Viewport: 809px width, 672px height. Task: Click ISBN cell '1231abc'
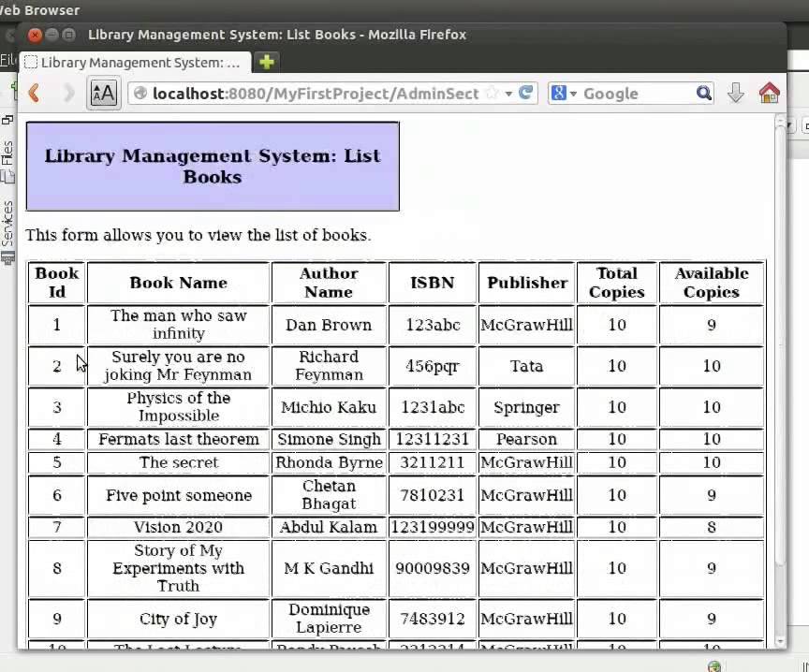[433, 407]
